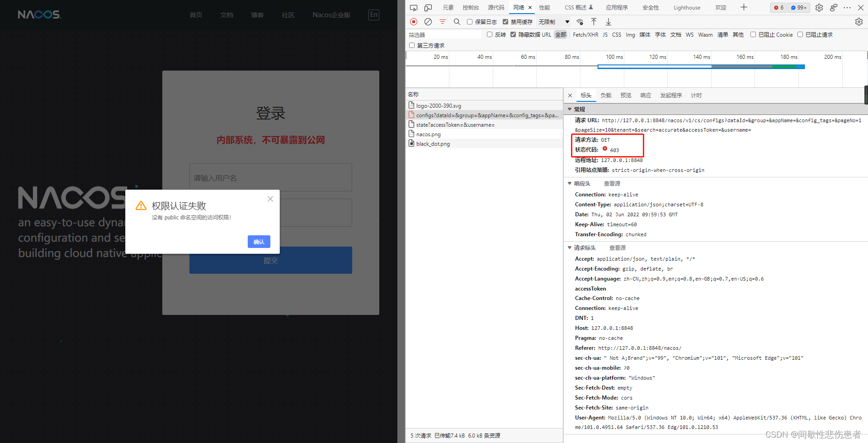
Task: Select the logo-2000-390.svg request row
Action: pyautogui.click(x=484, y=105)
